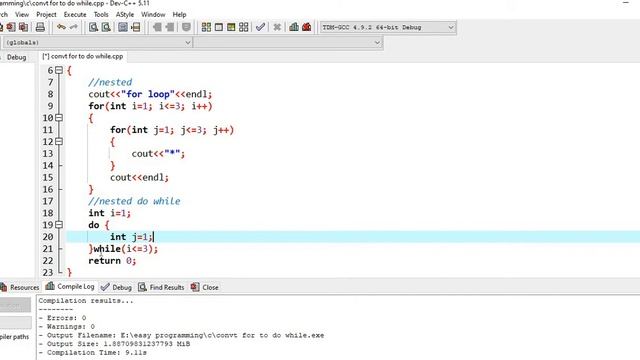Click the Redo arrow icon
640x360 pixels.
pos(73,27)
